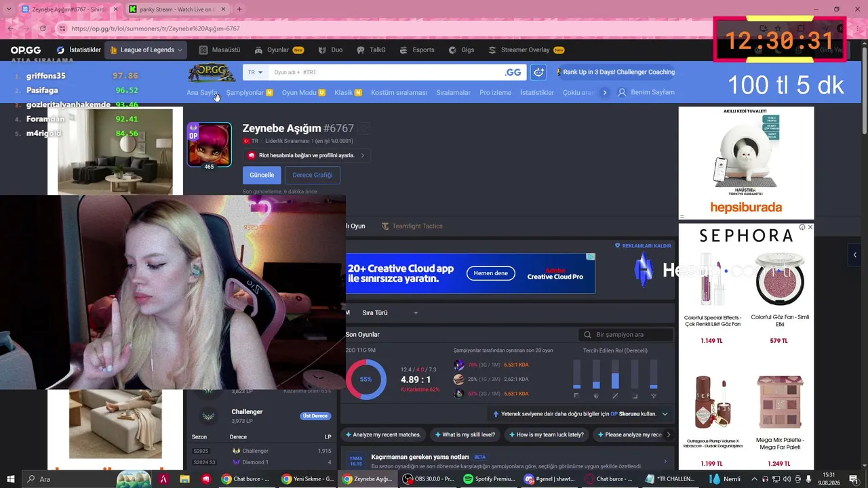868x488 pixels.
Task: Go to the Duo page
Action: 330,50
